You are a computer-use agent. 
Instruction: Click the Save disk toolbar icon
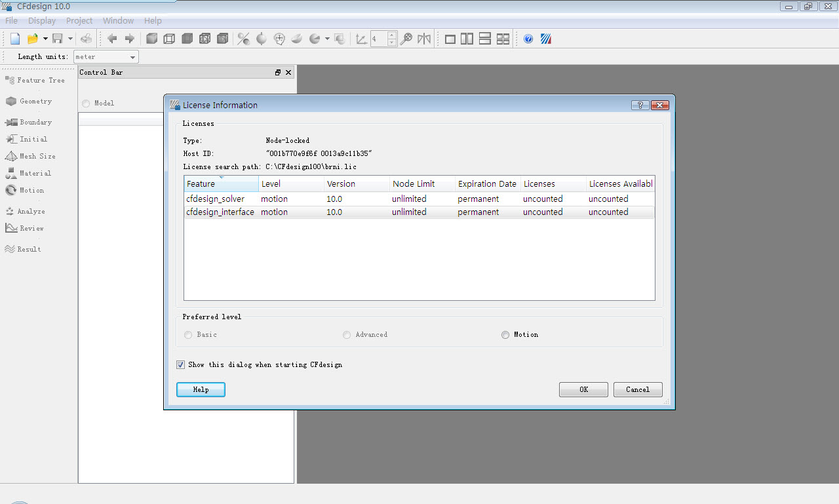tap(58, 39)
